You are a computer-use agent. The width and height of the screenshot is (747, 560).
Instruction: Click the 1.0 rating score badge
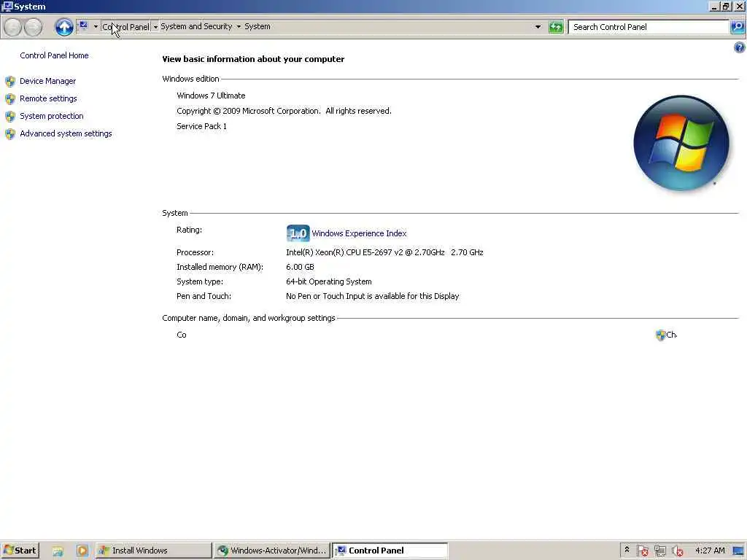click(298, 233)
